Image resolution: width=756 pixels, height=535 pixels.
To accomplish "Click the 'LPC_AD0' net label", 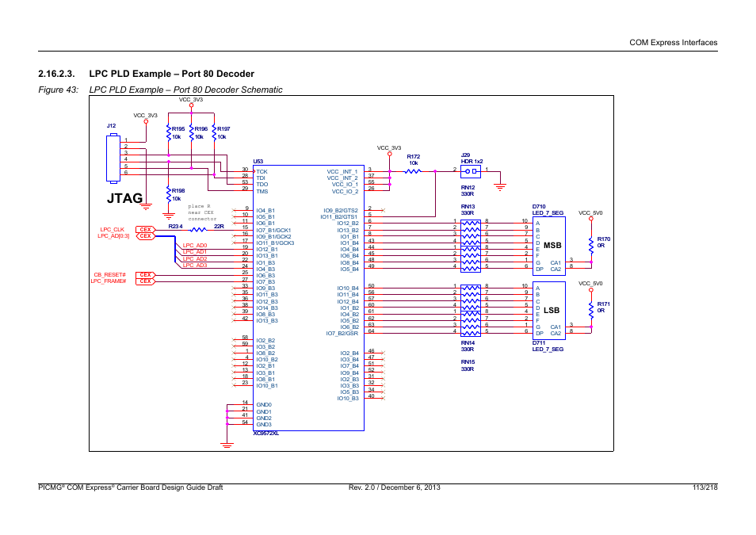I will point(195,246).
